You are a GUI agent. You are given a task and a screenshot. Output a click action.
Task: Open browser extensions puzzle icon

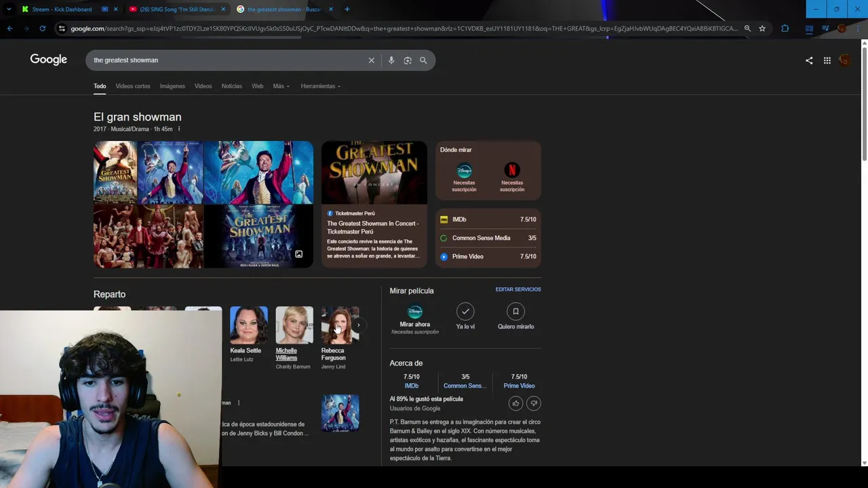point(785,28)
